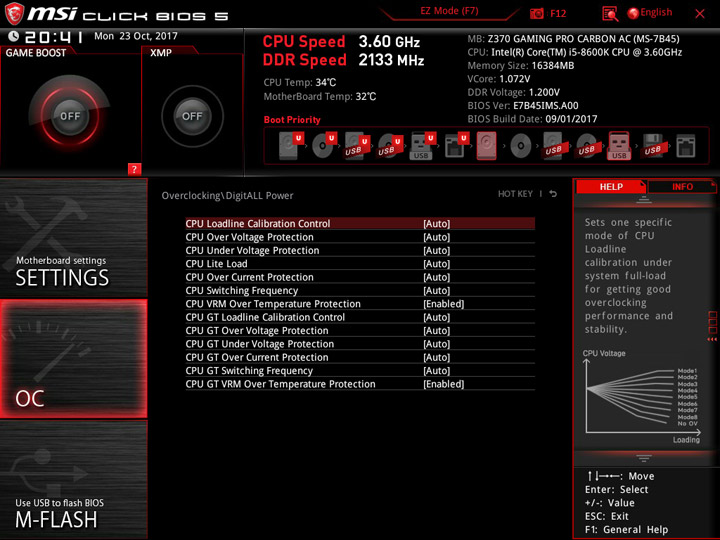Select CPU GT Over Current Protection row

[x=360, y=357]
